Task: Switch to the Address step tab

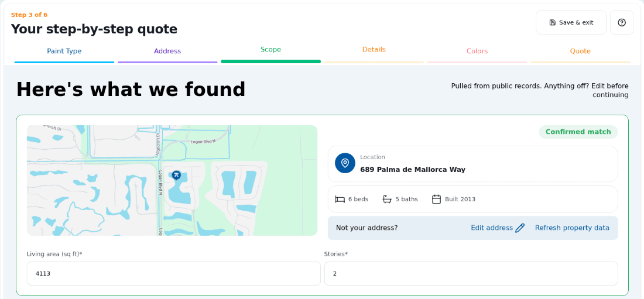Action: point(167,51)
